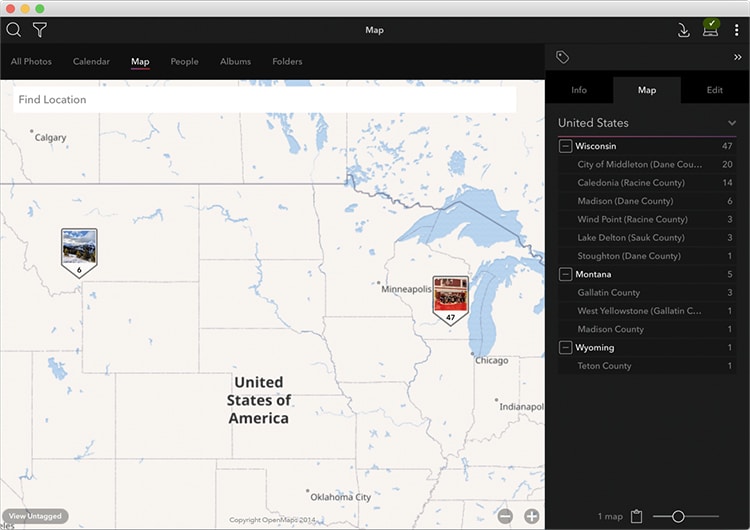Click the keyword tag icon
The height and width of the screenshot is (530, 750).
(x=562, y=58)
